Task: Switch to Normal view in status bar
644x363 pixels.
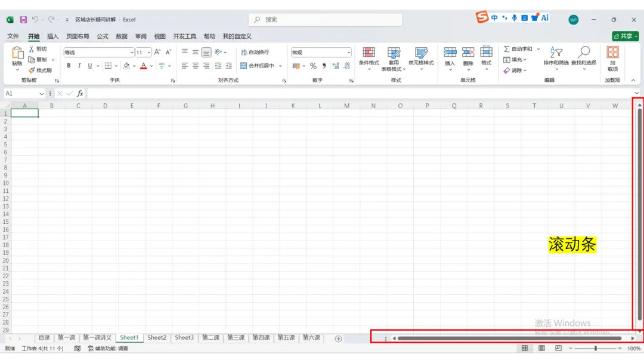Action: [525, 348]
